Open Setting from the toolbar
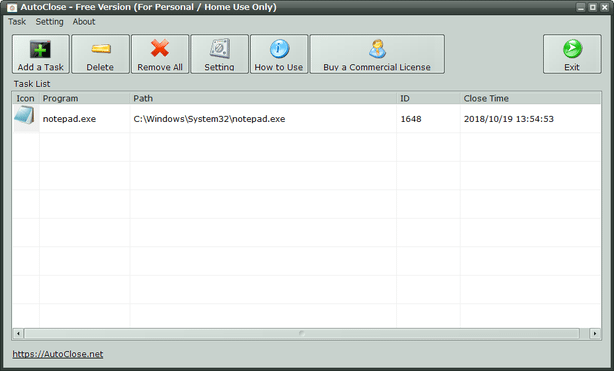Image resolution: width=614 pixels, height=371 pixels. (x=219, y=54)
